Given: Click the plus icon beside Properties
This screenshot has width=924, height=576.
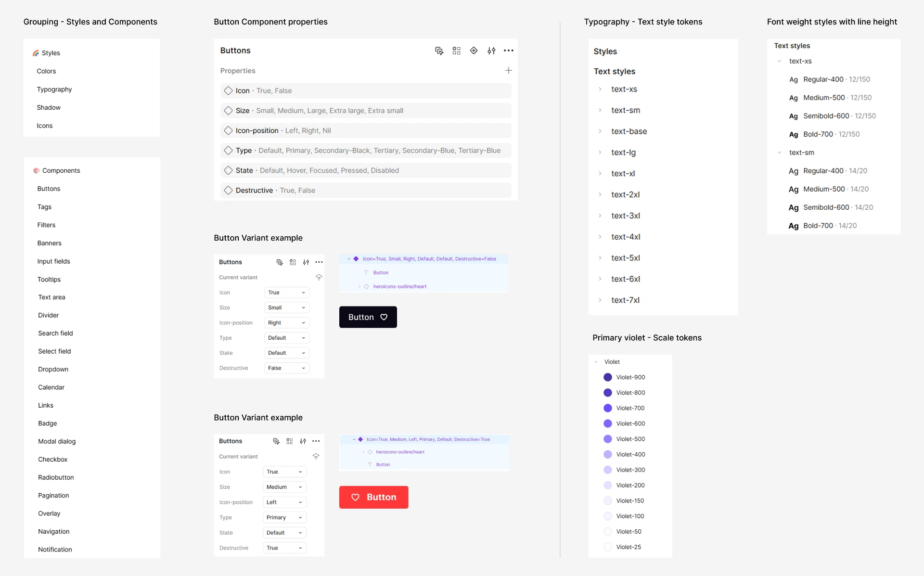Looking at the screenshot, I should (x=508, y=71).
